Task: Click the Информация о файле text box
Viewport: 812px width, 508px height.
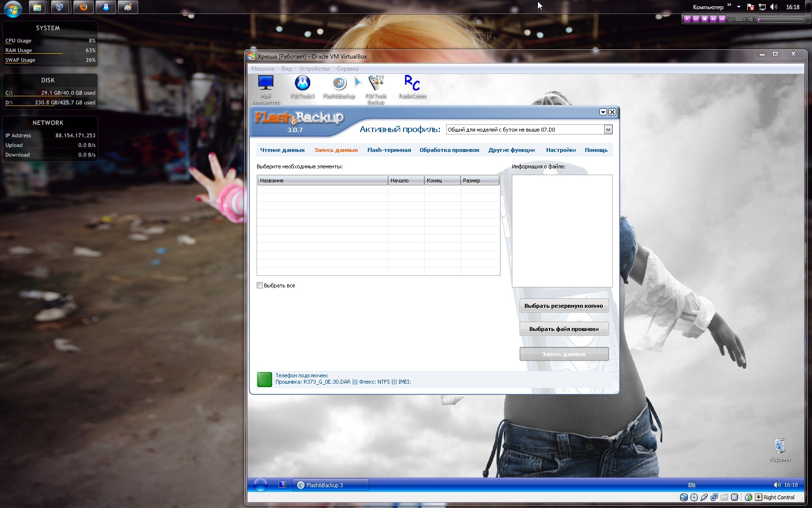Action: point(562,231)
